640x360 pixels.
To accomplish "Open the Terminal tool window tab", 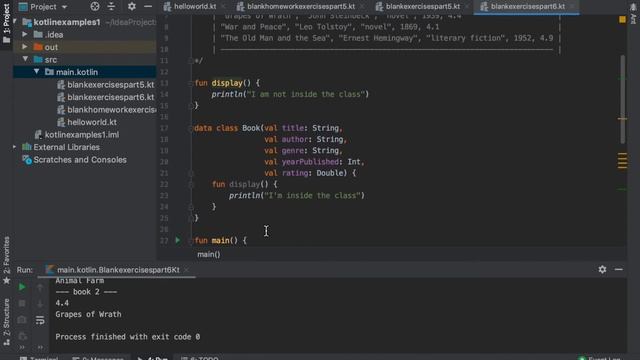I will [39, 358].
